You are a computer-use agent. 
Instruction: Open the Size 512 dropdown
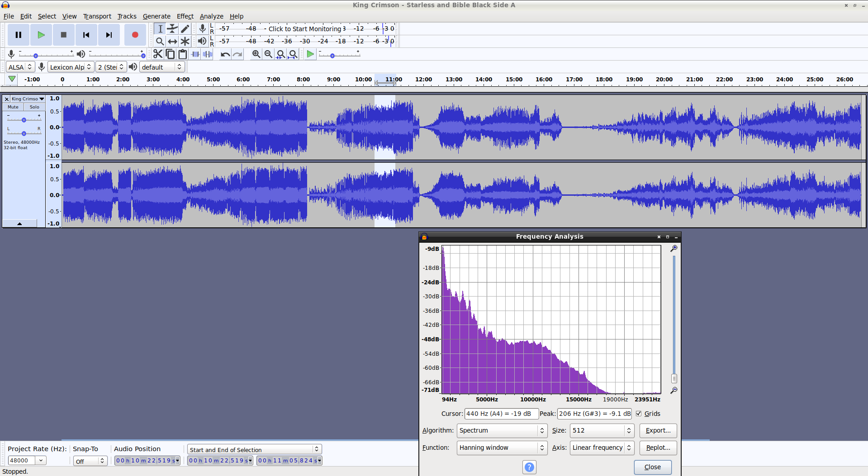(602, 430)
